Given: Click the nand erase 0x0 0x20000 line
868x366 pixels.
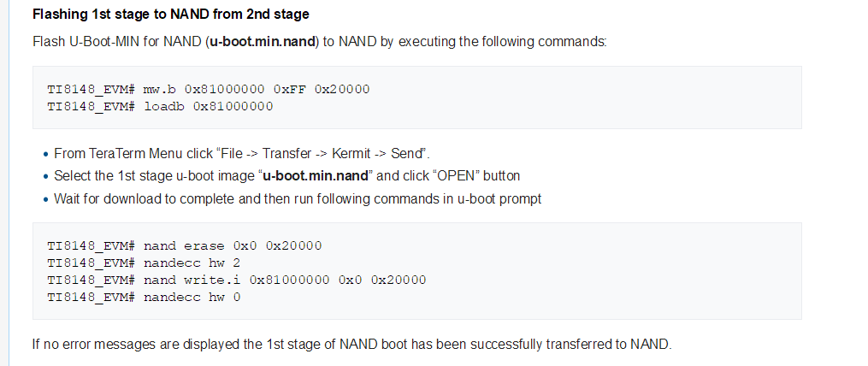Looking at the screenshot, I should 185,245.
